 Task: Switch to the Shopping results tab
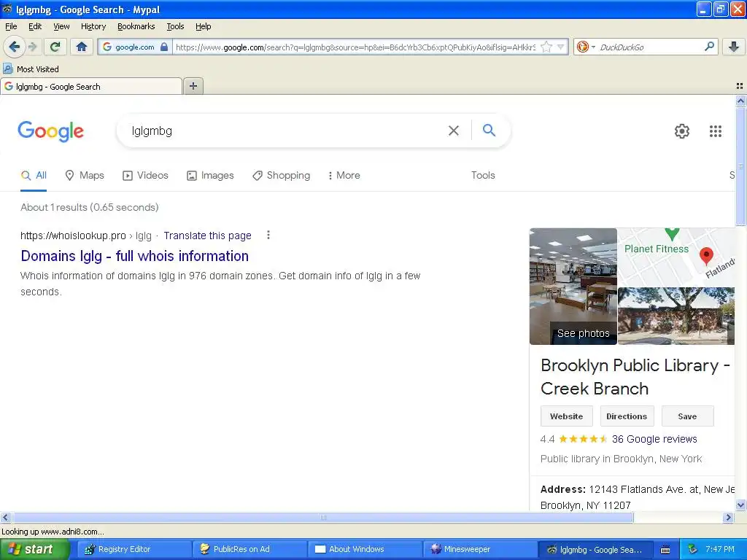[281, 175]
